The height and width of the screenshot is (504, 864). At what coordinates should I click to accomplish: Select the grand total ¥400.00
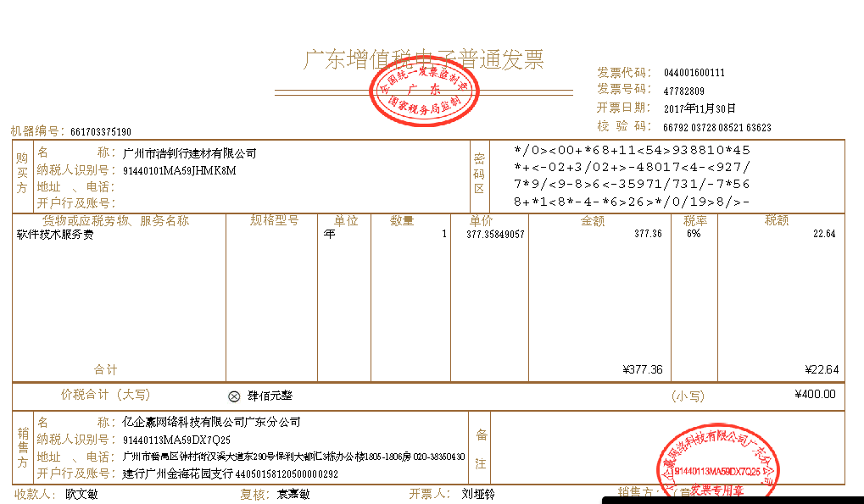(x=816, y=394)
